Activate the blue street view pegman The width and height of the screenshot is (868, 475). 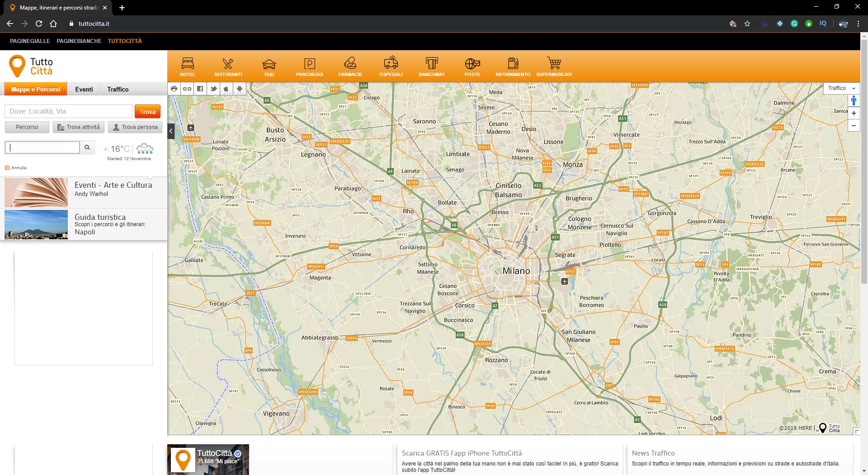click(x=854, y=100)
